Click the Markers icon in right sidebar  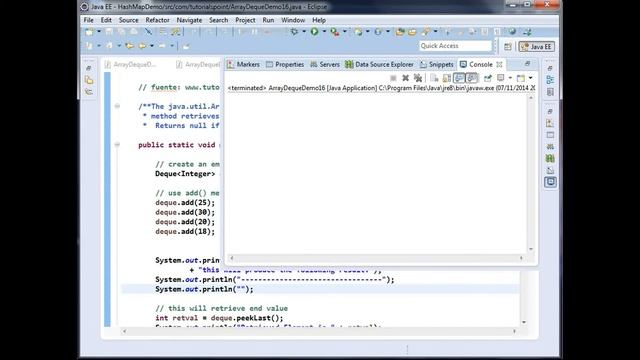[x=550, y=123]
